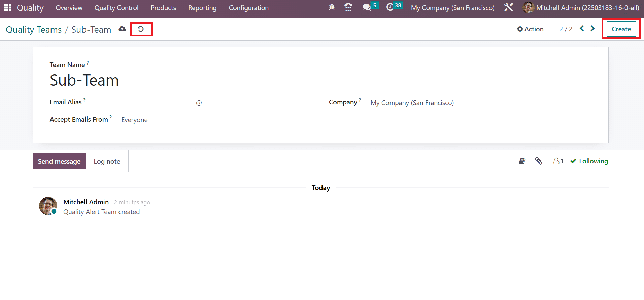This screenshot has width=644, height=300.
Task: Open the Configuration menu
Action: tap(249, 8)
